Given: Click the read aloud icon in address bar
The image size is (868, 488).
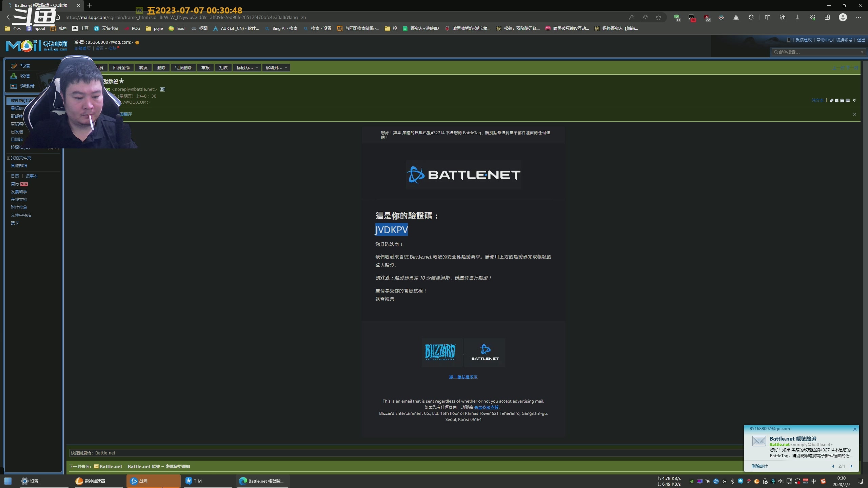Looking at the screenshot, I should click(645, 17).
